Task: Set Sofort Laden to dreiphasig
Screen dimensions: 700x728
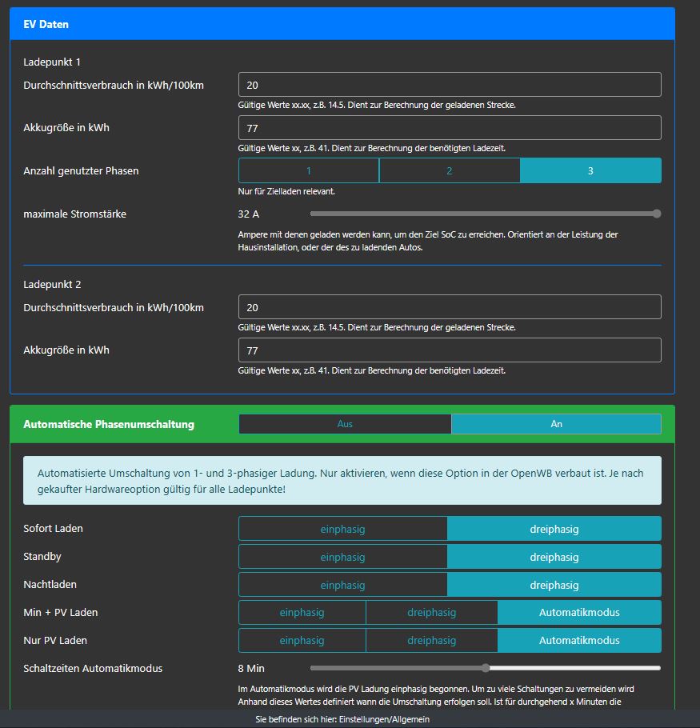Action: [554, 529]
